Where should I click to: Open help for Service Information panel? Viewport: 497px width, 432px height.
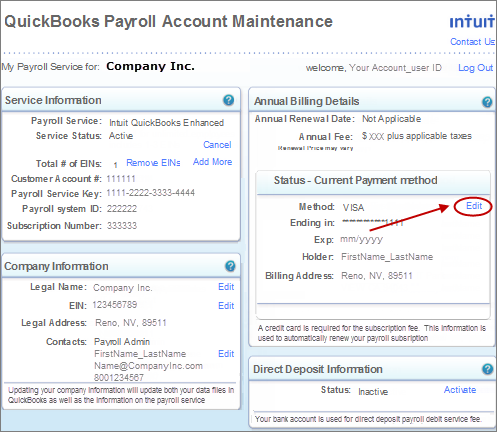point(228,100)
